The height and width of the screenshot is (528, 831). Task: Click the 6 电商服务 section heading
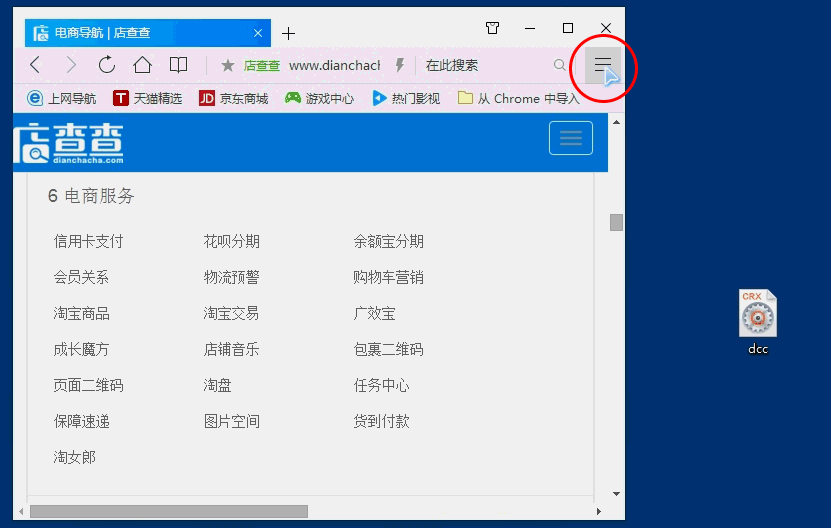tap(91, 196)
